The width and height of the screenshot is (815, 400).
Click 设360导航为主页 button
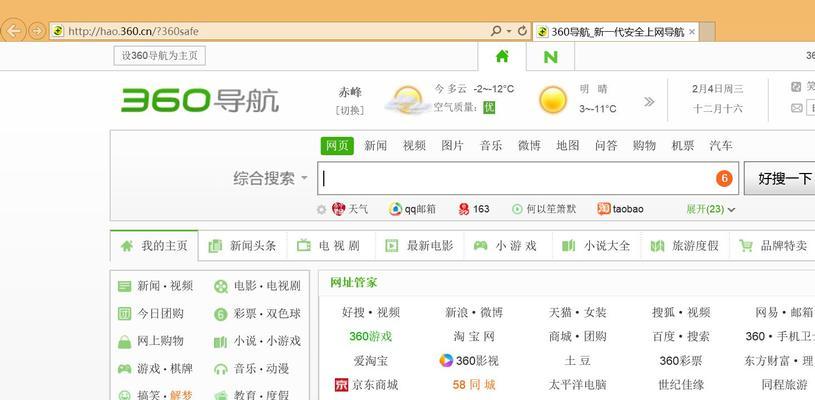(160, 56)
